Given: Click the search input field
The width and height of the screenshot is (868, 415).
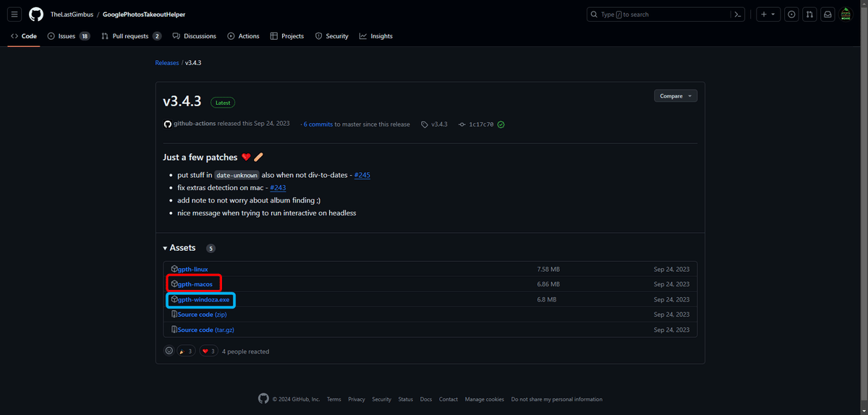Looking at the screenshot, I should coord(658,14).
